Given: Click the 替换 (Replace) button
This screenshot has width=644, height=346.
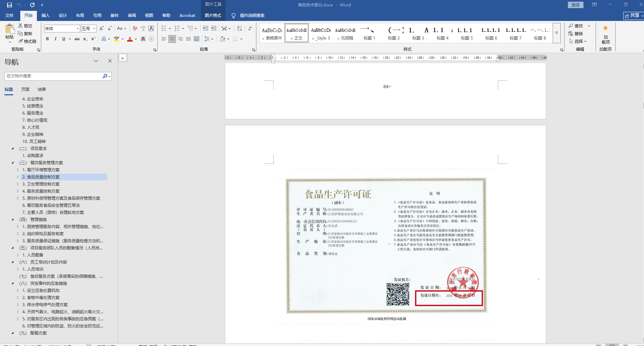Looking at the screenshot, I should [x=576, y=33].
